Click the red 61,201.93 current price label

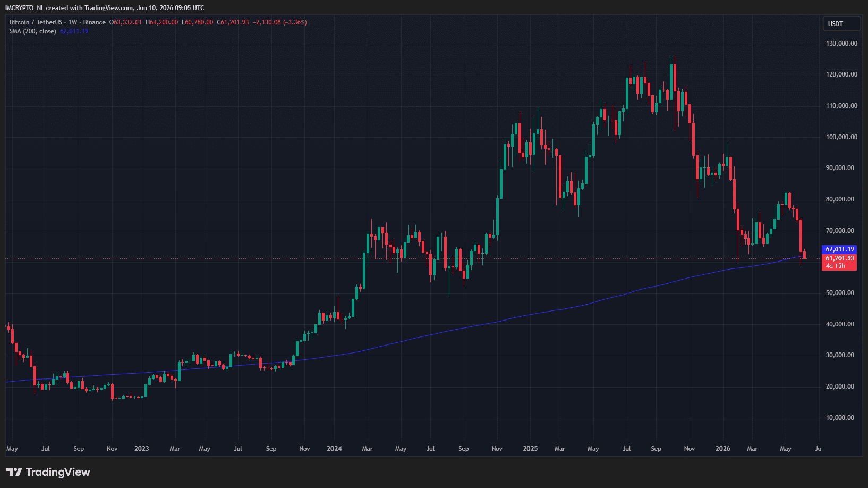pyautogui.click(x=839, y=258)
